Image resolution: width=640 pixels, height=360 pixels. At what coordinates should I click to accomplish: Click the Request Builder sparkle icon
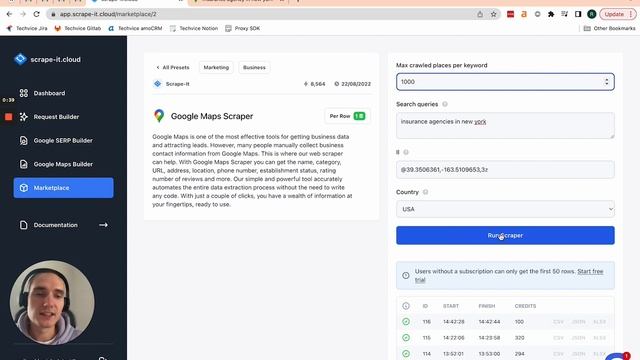[x=24, y=117]
